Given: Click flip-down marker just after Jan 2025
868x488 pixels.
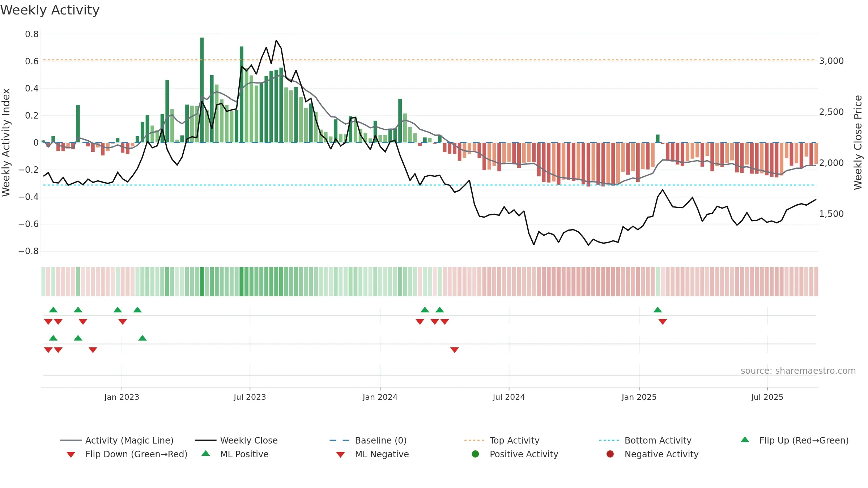Looking at the screenshot, I should coord(663,322).
